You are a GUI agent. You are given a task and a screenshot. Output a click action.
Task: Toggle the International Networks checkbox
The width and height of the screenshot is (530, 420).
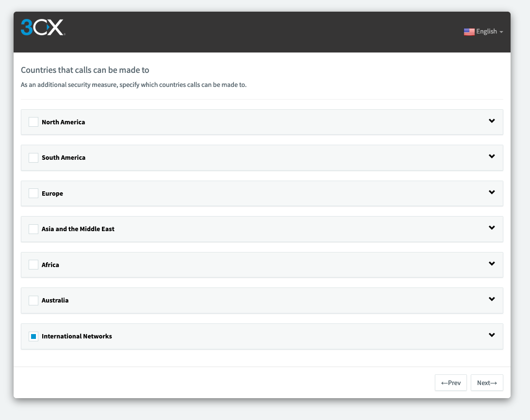[x=33, y=336]
